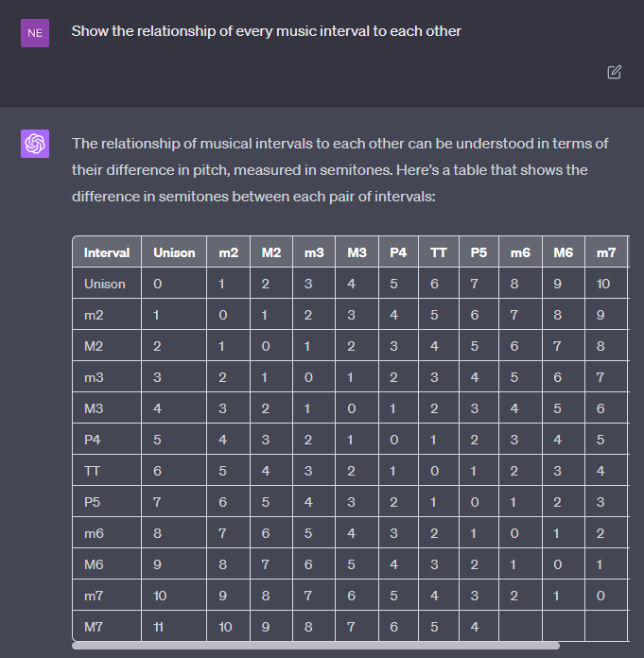Click the m6 row label
644x658 pixels.
tap(93, 532)
